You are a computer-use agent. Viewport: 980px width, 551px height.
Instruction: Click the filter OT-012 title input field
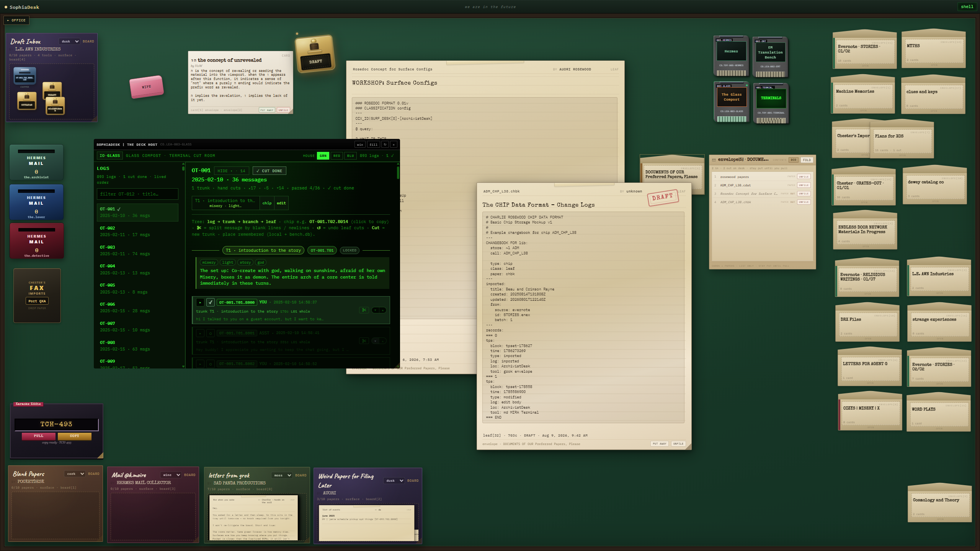(137, 194)
